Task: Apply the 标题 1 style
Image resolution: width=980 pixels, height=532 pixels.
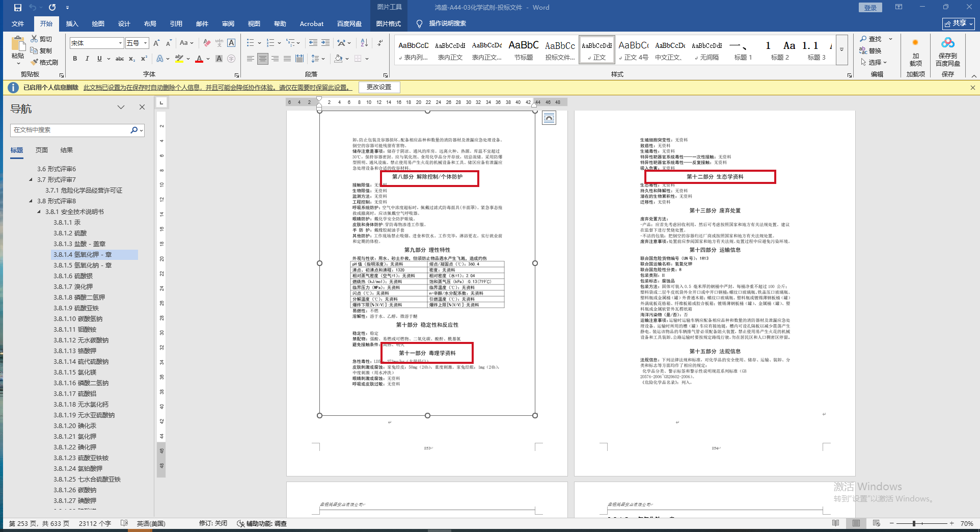Action: 743,50
